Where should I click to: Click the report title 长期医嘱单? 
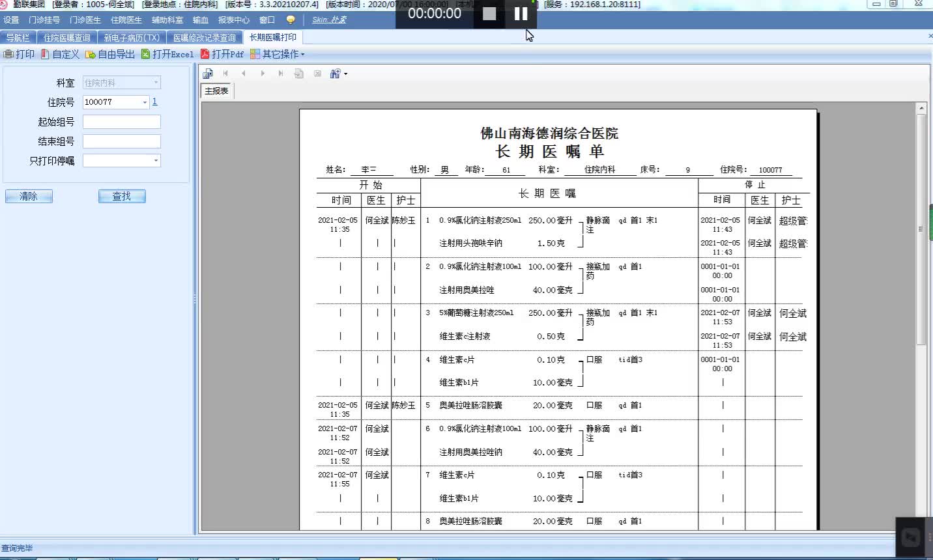click(x=550, y=152)
